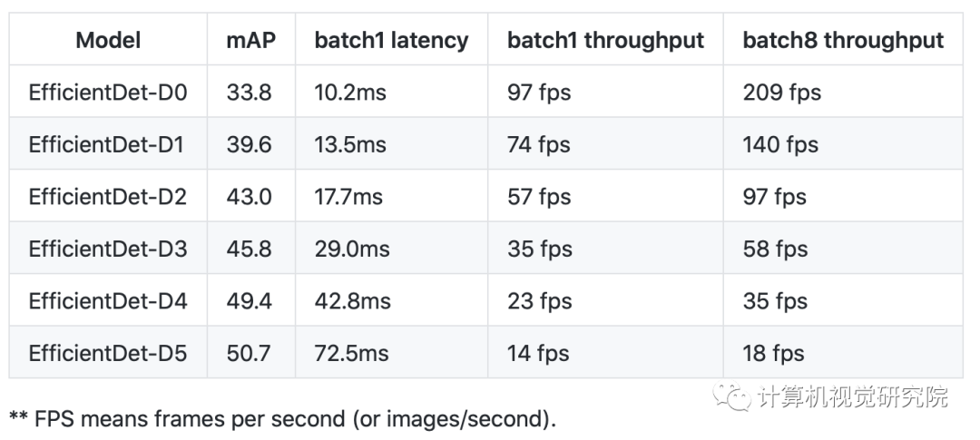The image size is (980, 440).
Task: Click the batch8 throughput column header
Action: coord(843,40)
